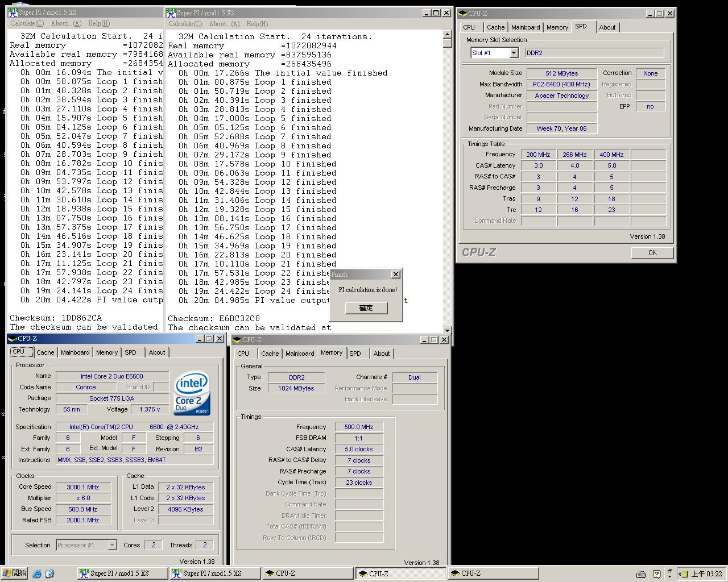Select the Cache tab in the CPU window
The image size is (728, 582).
(x=45, y=352)
